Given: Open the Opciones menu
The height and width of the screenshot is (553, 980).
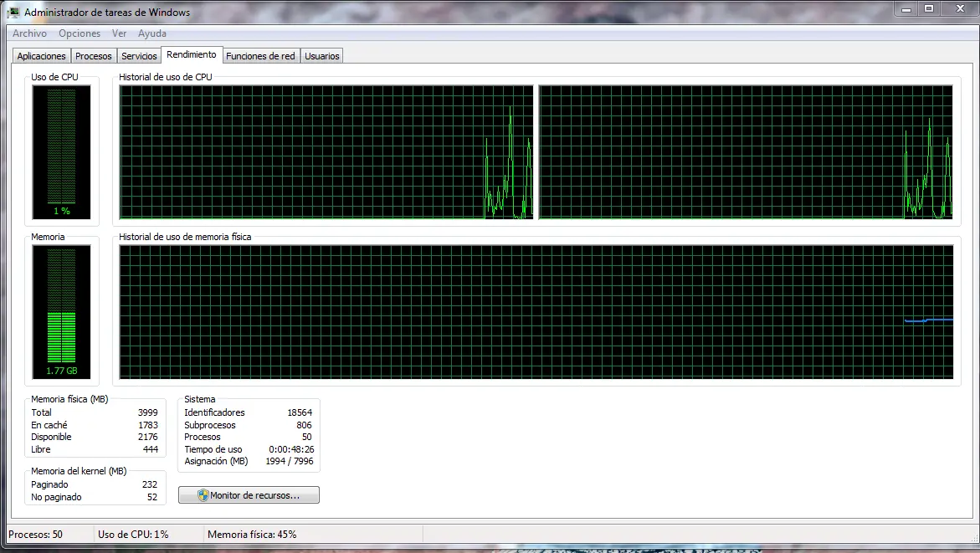Looking at the screenshot, I should (x=80, y=33).
